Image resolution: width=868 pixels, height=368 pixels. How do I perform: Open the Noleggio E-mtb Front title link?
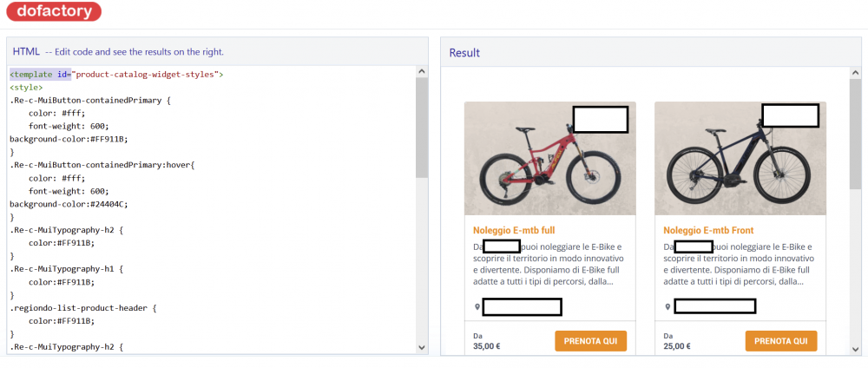click(x=708, y=231)
